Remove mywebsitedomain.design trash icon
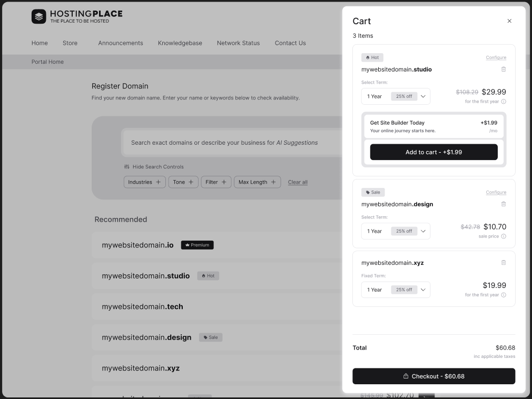The height and width of the screenshot is (399, 532). coord(504,204)
